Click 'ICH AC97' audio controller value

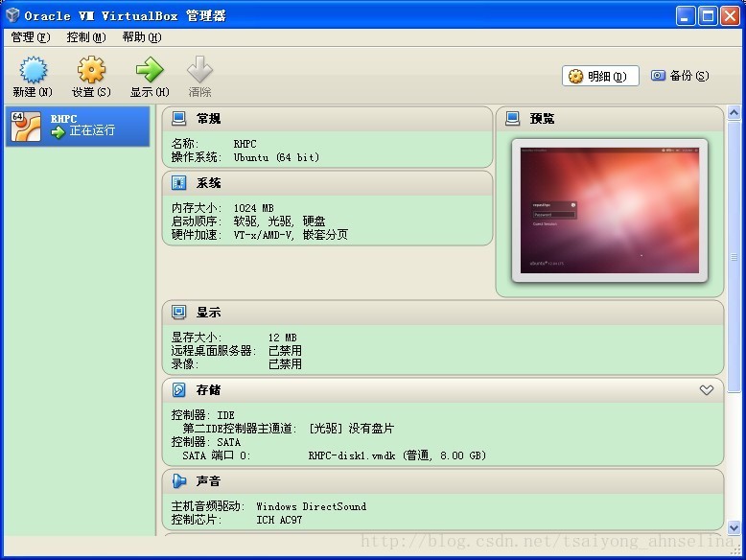coord(279,520)
